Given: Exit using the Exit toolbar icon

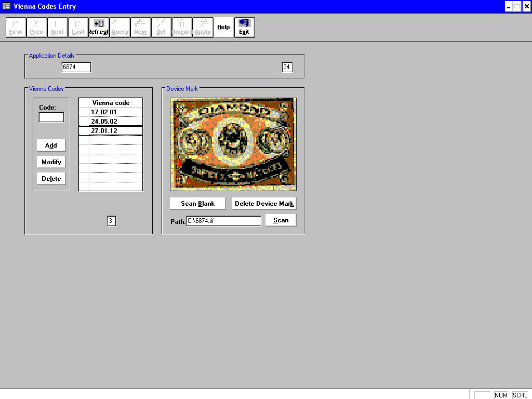Looking at the screenshot, I should pos(244,27).
